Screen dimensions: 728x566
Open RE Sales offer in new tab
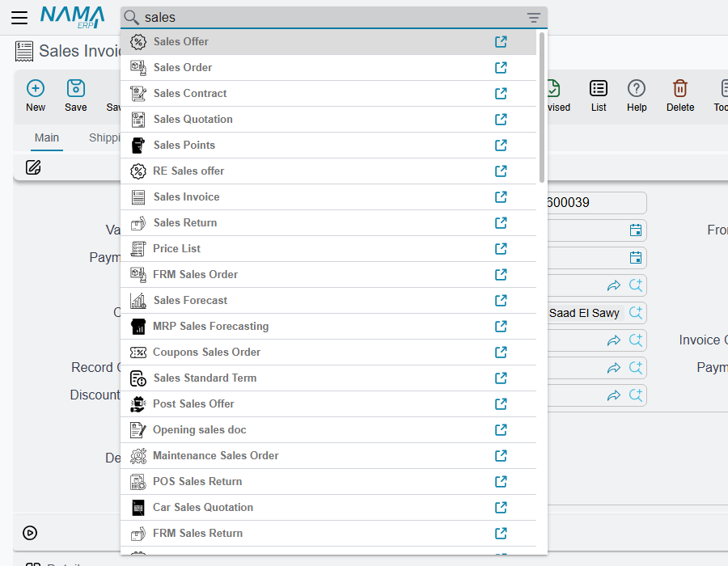[x=501, y=171]
